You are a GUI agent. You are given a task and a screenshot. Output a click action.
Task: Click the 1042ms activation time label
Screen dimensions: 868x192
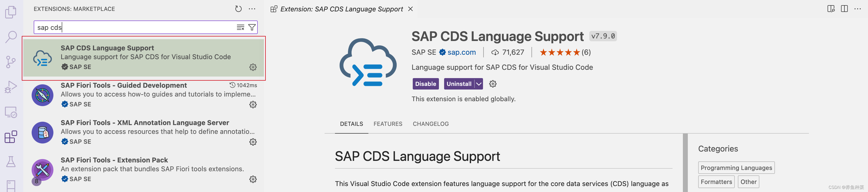pos(243,85)
